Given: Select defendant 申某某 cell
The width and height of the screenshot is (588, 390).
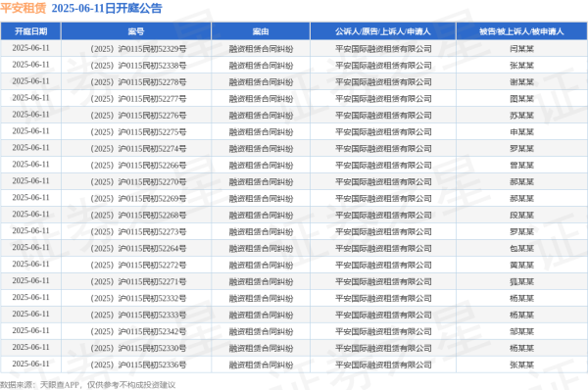Looking at the screenshot, I should (x=521, y=132).
